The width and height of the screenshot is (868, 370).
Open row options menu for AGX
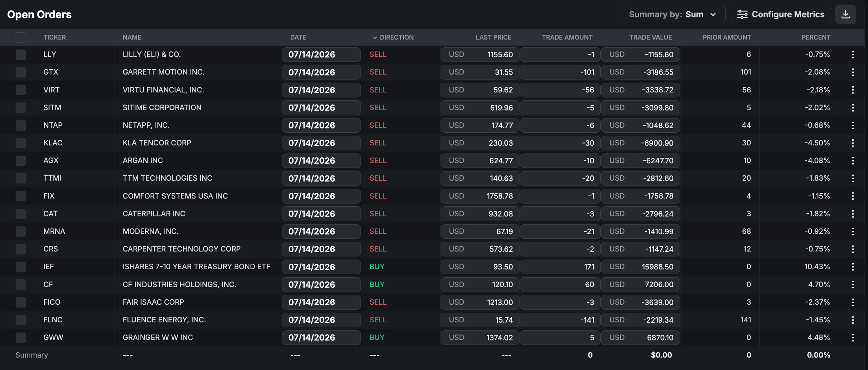point(853,161)
